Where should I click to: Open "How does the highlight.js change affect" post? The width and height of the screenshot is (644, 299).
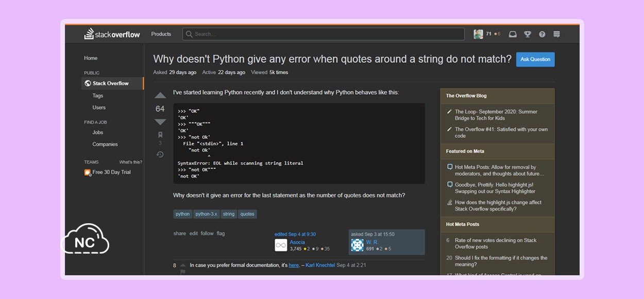[498, 206]
